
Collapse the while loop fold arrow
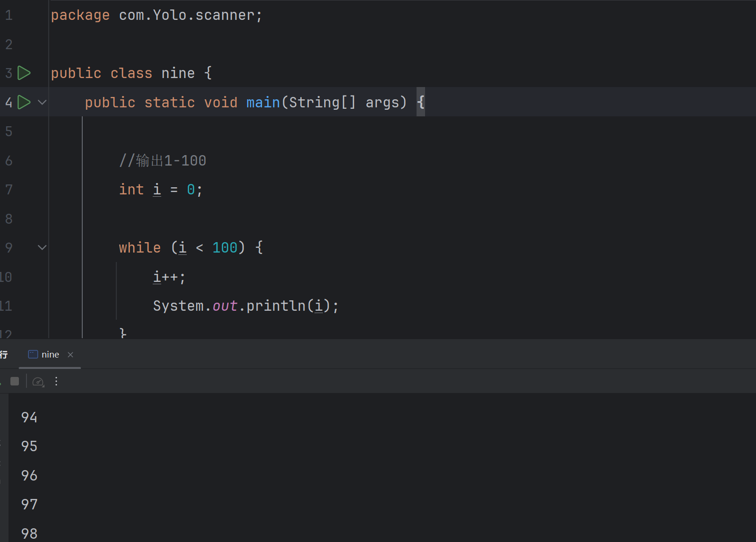(42, 247)
